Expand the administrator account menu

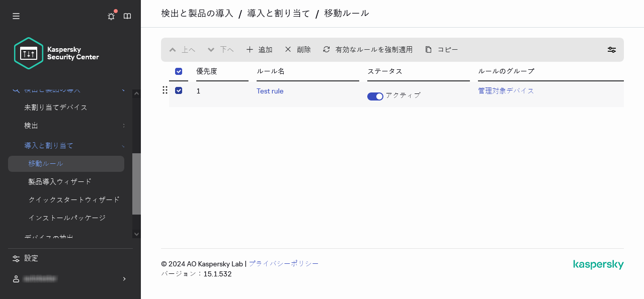pyautogui.click(x=70, y=279)
